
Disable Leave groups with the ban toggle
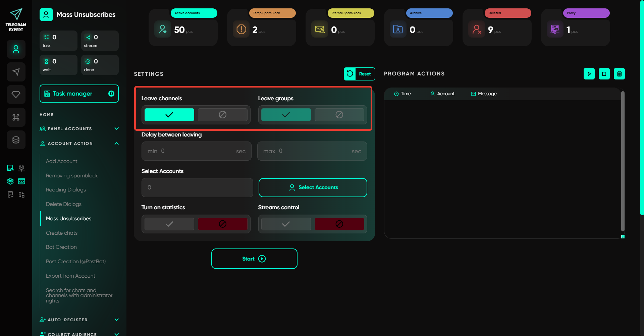(x=339, y=115)
